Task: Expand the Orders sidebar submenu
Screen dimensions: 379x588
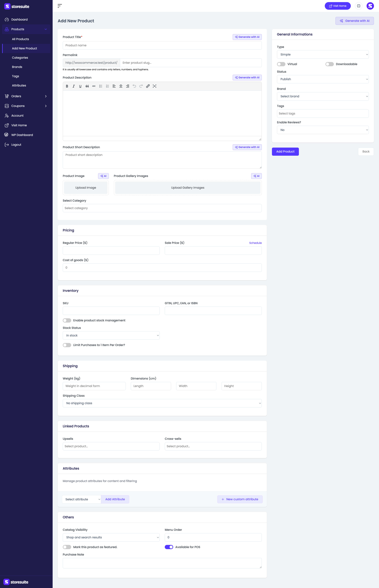Action: click(x=26, y=96)
